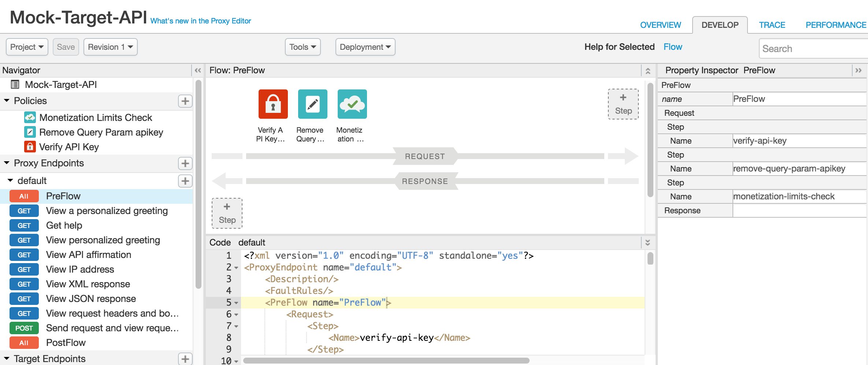Collapse the Code pane using its chevron
This screenshot has width=868, height=365.
tap(648, 243)
